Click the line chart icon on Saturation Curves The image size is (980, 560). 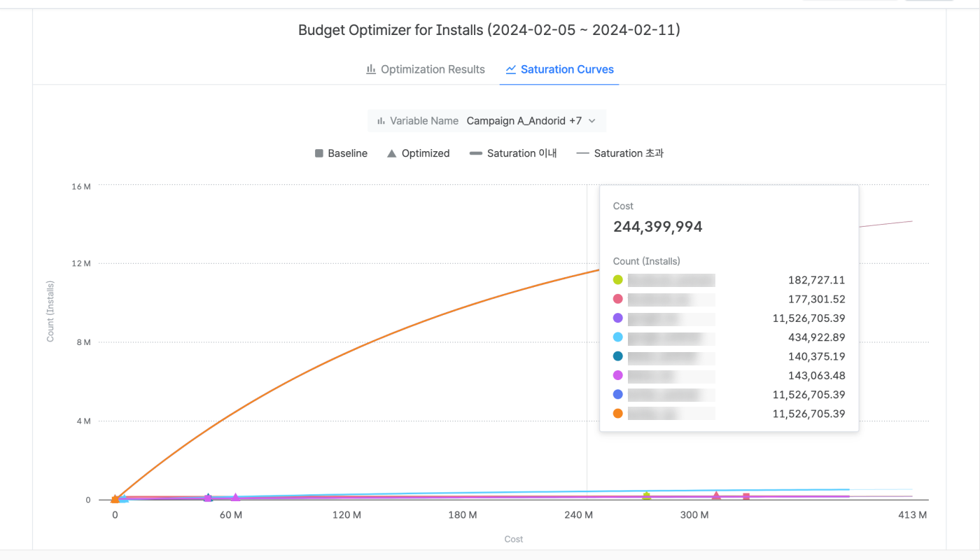tap(511, 69)
